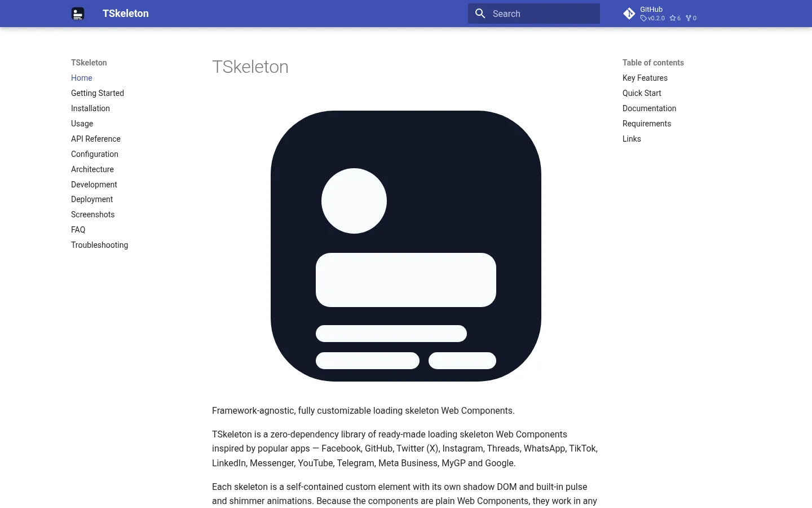Click the GitHub forks count
Viewport: 812px width, 508px height.
coord(691,18)
